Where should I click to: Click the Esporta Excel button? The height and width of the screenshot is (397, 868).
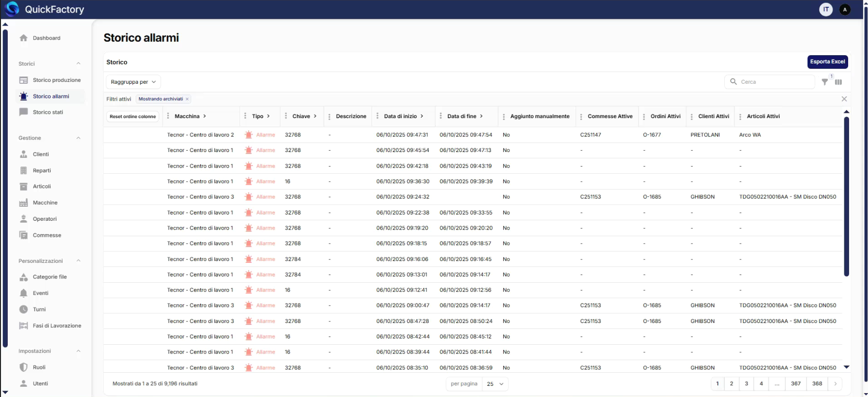tap(827, 62)
